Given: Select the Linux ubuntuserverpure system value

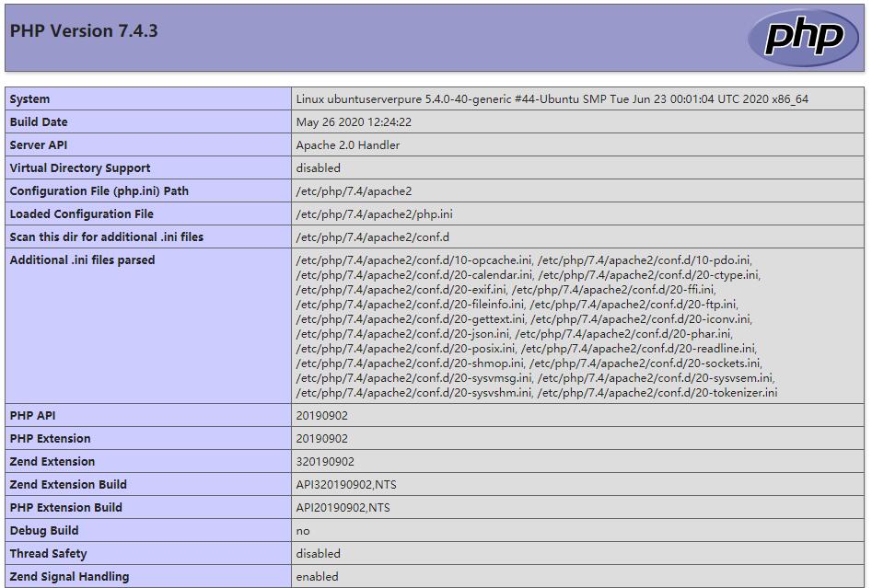Looking at the screenshot, I should (552, 99).
